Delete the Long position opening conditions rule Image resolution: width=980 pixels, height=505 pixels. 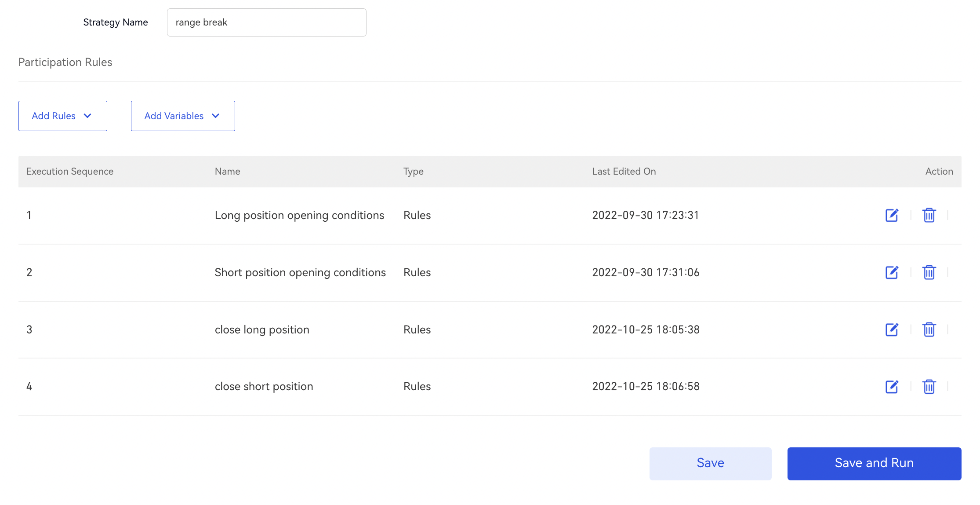pos(929,215)
